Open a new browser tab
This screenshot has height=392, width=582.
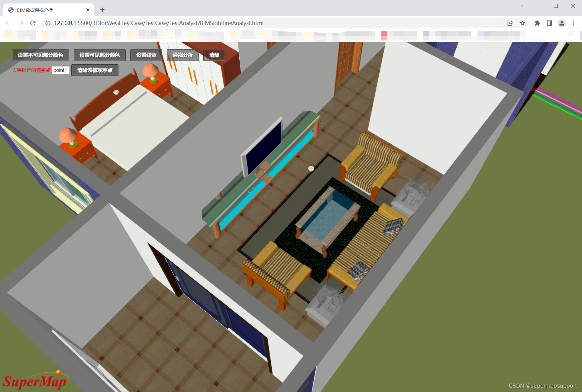coord(102,10)
